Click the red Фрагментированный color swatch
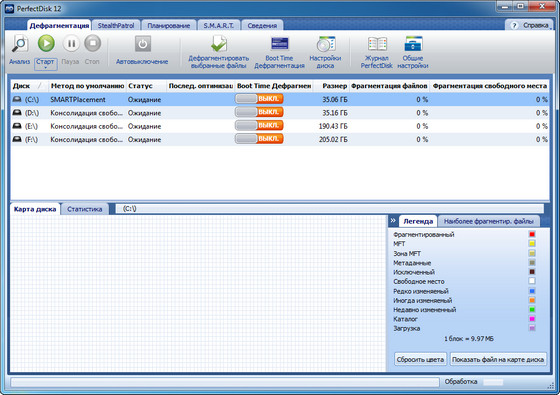 pyautogui.click(x=532, y=234)
